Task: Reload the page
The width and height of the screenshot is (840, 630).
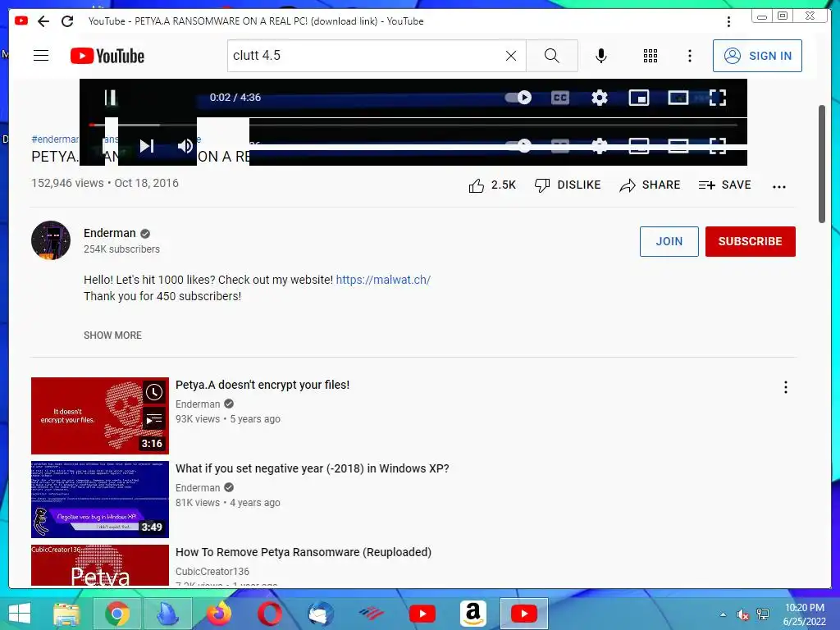Action: pyautogui.click(x=67, y=21)
